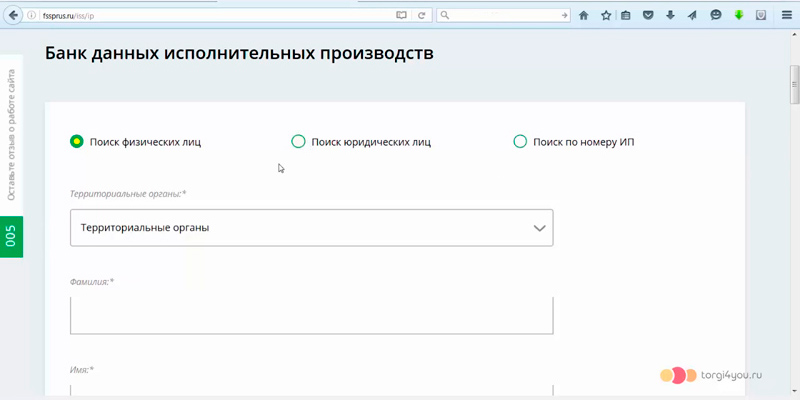The image size is (800, 400).
Task: Click the search magnifier icon
Action: point(445,16)
